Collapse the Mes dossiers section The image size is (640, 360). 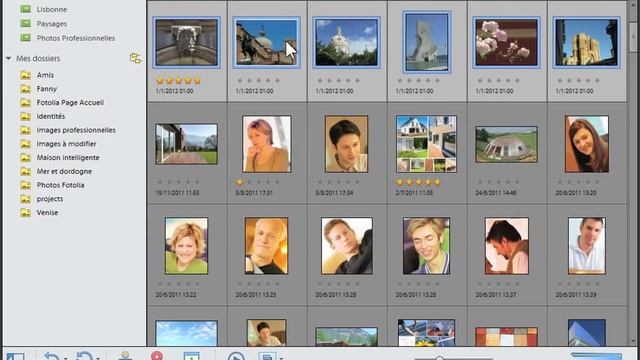pyautogui.click(x=9, y=58)
